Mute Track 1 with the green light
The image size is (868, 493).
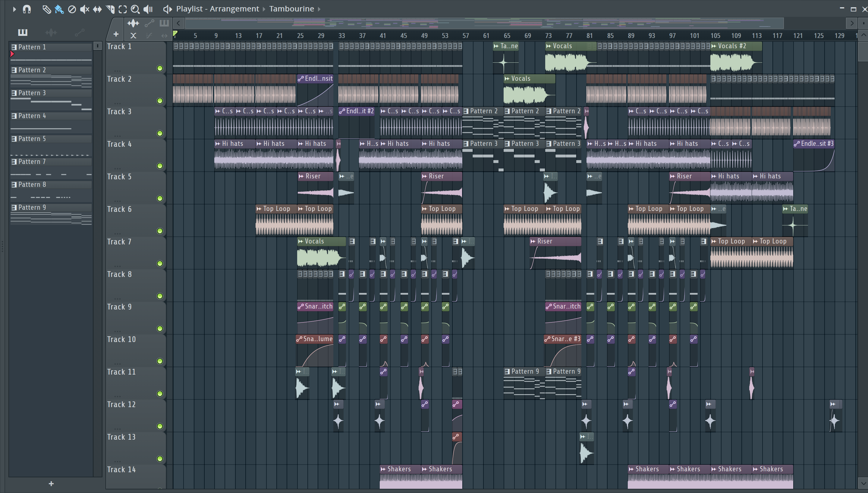(x=160, y=68)
